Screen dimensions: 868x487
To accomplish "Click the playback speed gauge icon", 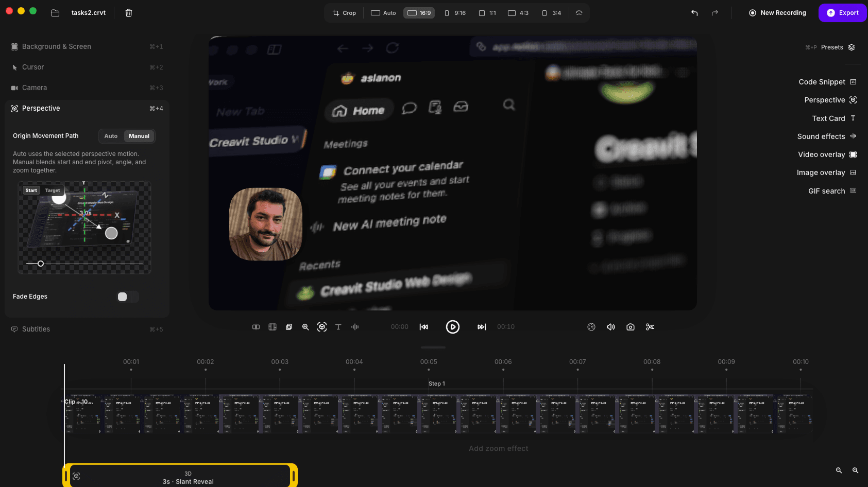I will (x=591, y=327).
